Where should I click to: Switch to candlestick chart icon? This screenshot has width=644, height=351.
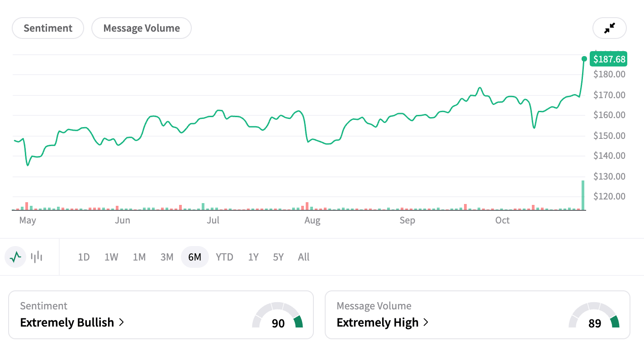37,257
